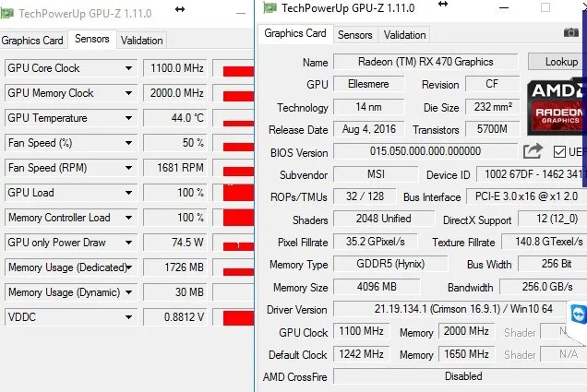Click the AMD Radeon Graphics logo

click(557, 107)
